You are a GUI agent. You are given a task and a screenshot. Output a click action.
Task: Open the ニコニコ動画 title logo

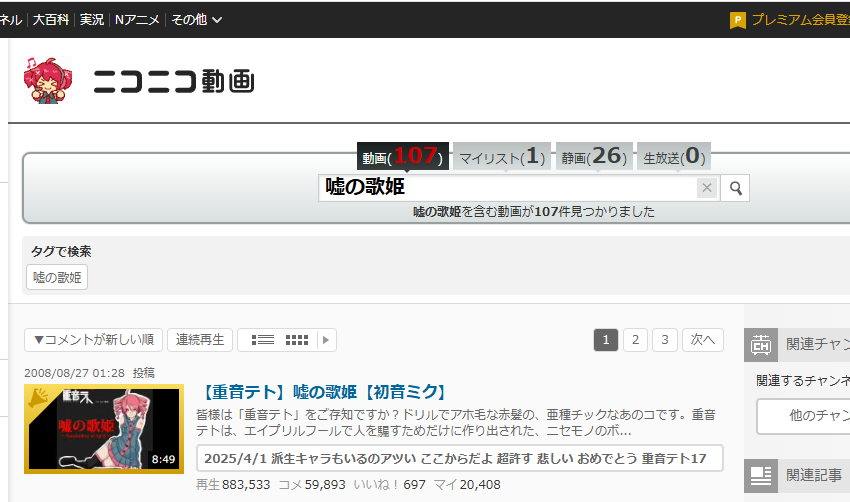point(173,81)
